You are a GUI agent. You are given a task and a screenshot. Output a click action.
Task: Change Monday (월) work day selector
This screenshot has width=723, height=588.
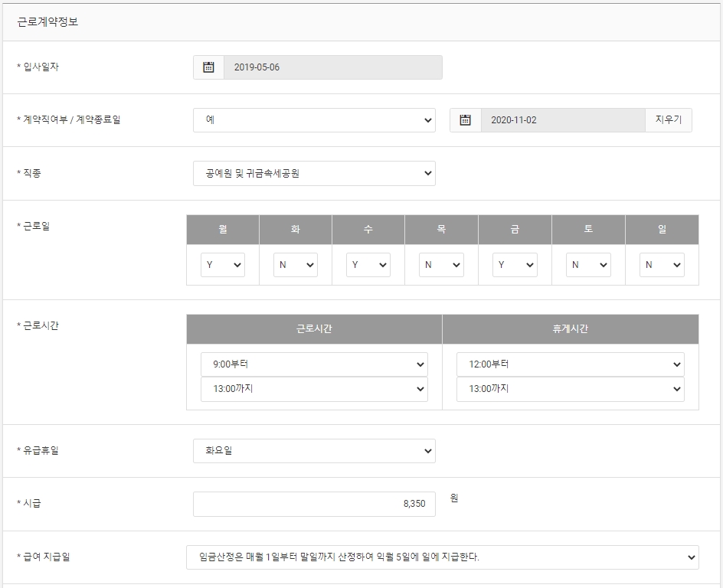(x=223, y=265)
